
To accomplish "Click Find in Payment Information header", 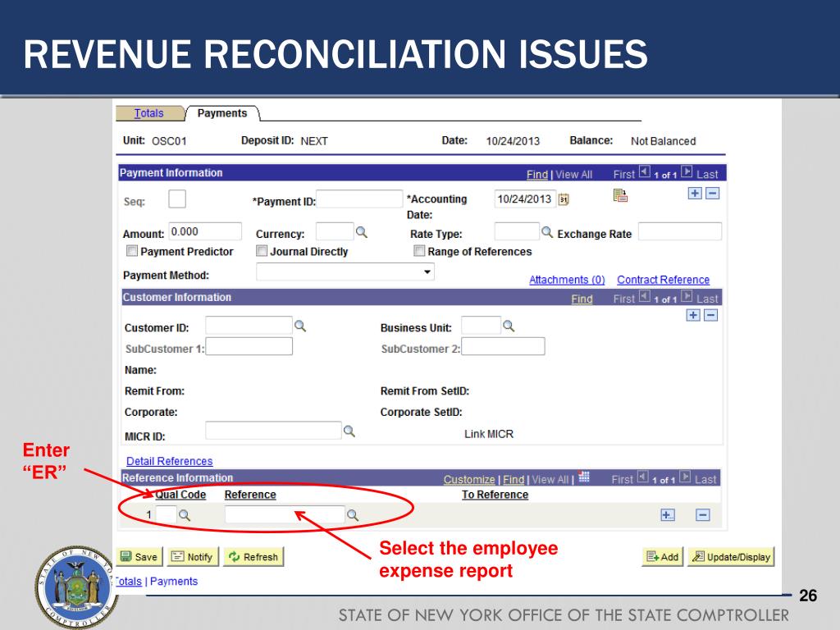I will [x=536, y=175].
